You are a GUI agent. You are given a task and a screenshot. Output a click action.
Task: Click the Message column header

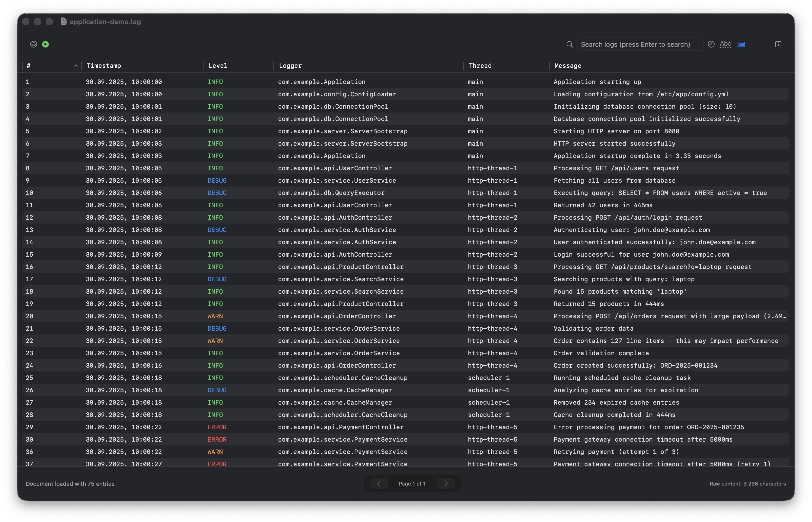[x=568, y=66]
